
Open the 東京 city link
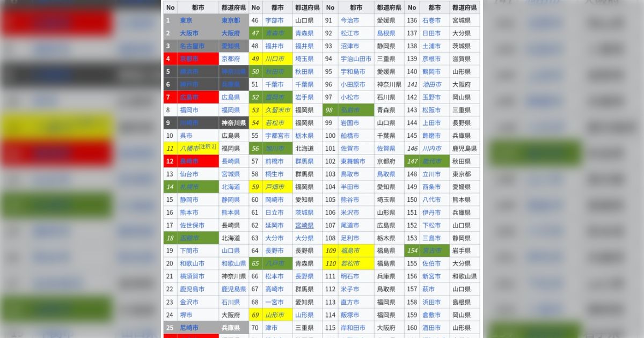click(x=186, y=20)
